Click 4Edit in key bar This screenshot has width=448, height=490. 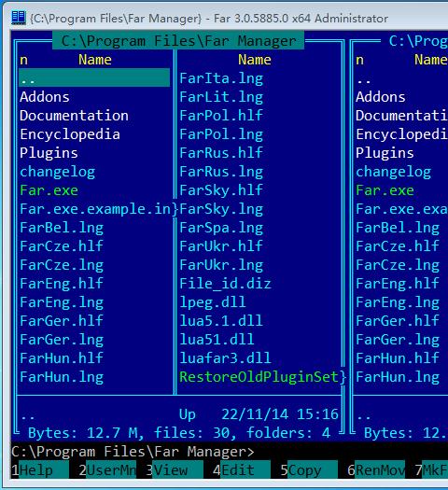click(242, 470)
